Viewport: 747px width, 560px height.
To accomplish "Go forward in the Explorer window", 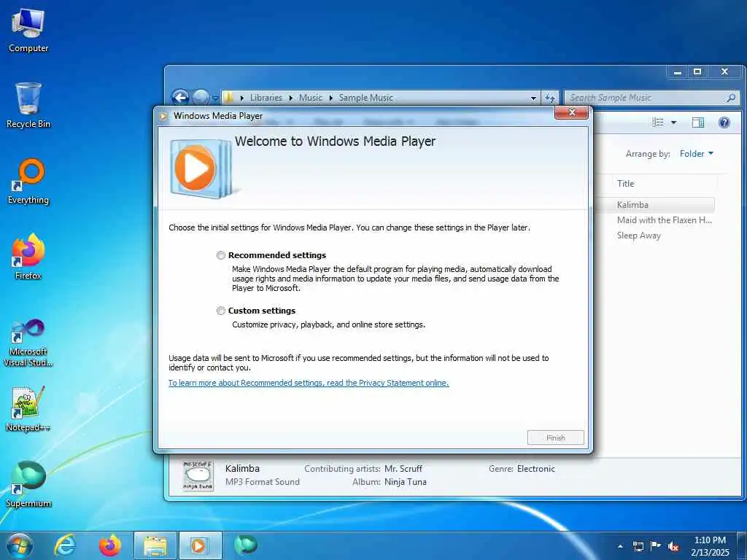I will click(201, 98).
